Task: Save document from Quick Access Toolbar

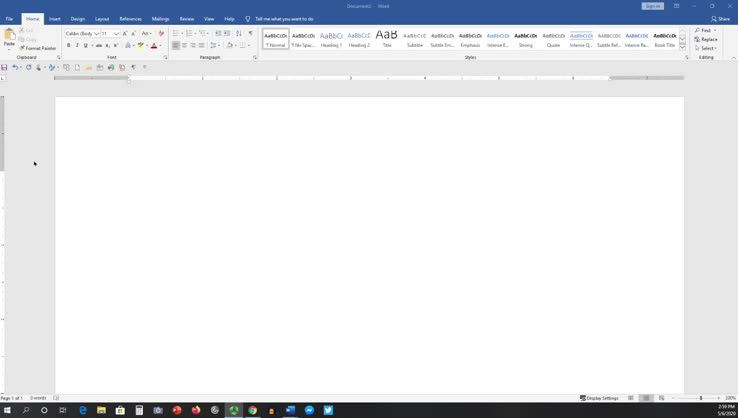Action: coord(4,68)
